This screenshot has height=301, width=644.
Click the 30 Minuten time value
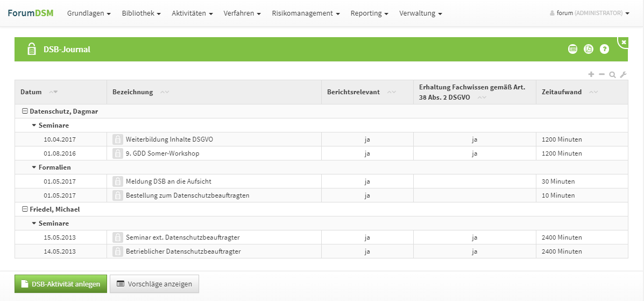[558, 181]
